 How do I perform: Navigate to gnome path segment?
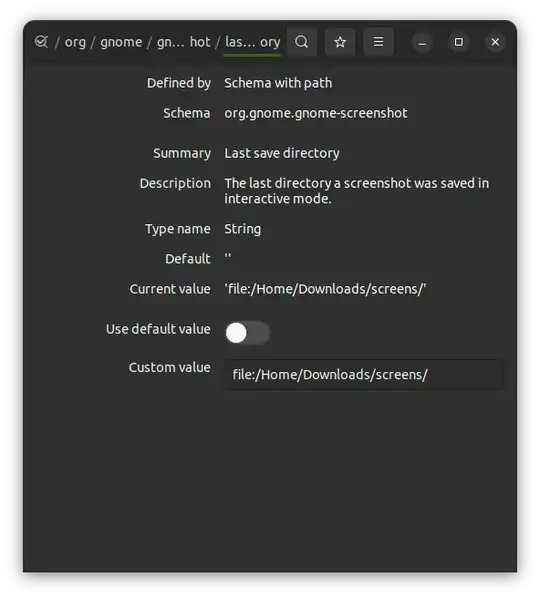point(121,42)
